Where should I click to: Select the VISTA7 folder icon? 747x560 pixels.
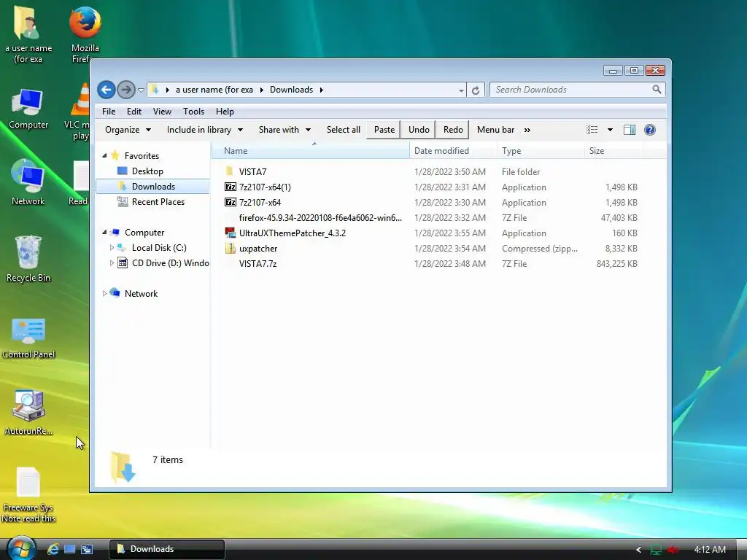coord(230,171)
